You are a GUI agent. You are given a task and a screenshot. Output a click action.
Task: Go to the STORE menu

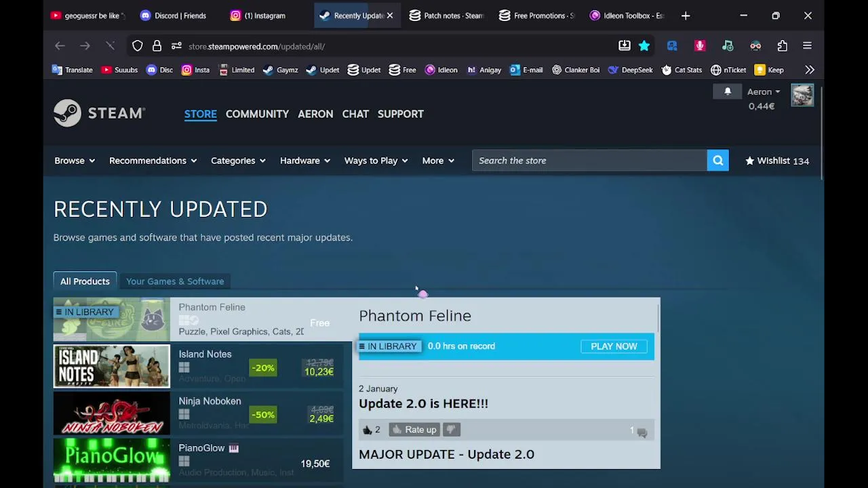coord(201,114)
